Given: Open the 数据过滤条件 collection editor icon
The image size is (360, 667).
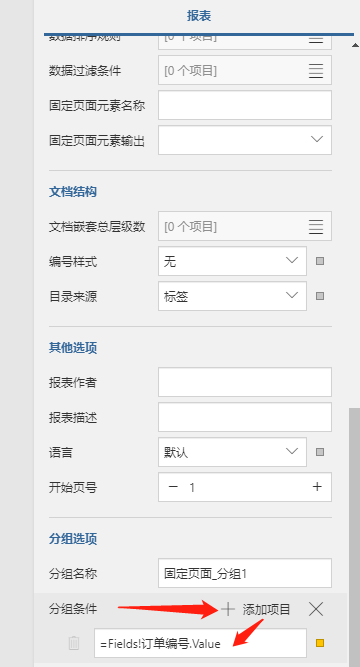Looking at the screenshot, I should (x=316, y=71).
